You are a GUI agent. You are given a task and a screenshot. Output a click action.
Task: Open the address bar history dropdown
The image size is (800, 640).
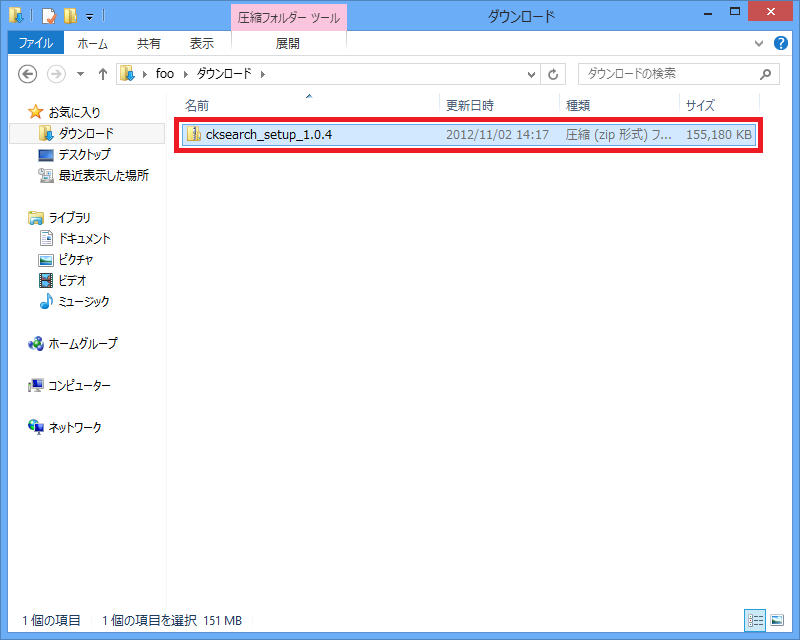(532, 74)
